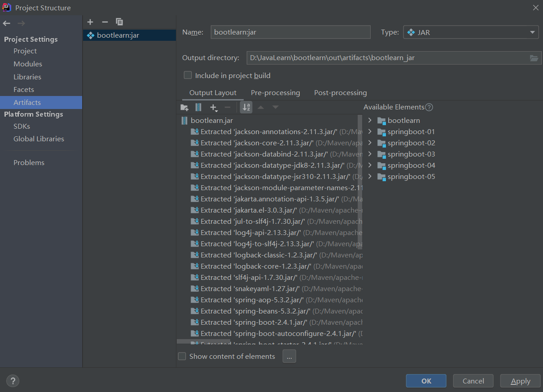Copy the selected artifact
This screenshot has height=392, width=543.
(119, 22)
